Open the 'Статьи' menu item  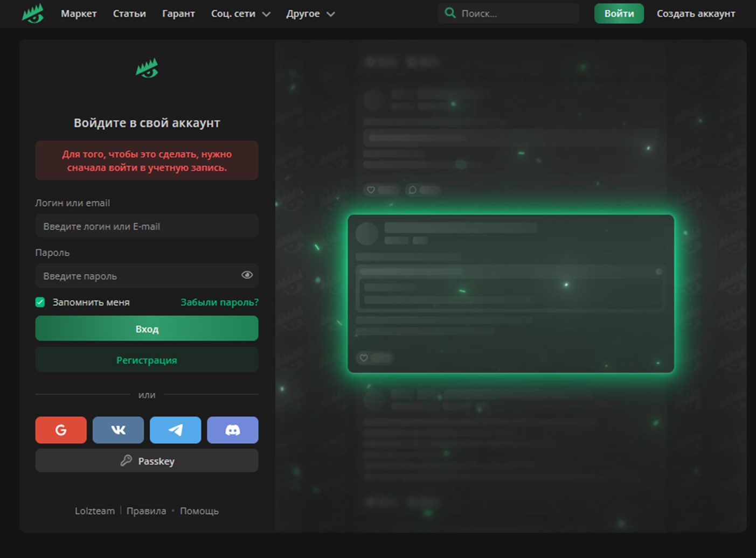click(129, 13)
